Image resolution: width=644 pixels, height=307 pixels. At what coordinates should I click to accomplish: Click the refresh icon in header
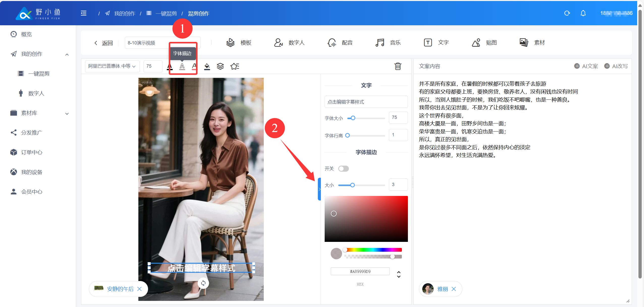click(x=567, y=13)
